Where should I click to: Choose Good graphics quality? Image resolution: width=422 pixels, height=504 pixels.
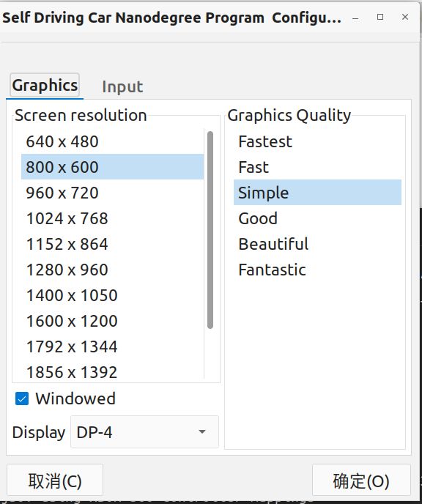(317, 218)
